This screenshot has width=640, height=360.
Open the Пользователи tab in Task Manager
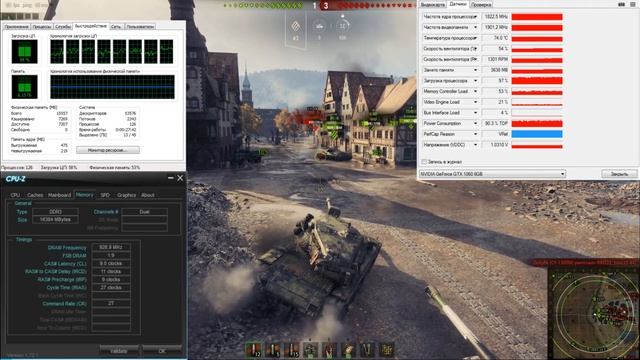coord(140,27)
